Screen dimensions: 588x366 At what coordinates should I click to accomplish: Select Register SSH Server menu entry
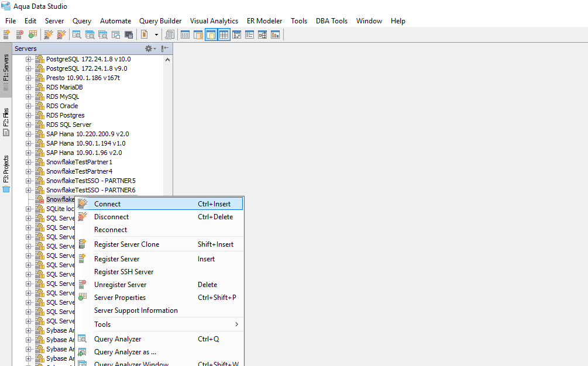pyautogui.click(x=160, y=272)
